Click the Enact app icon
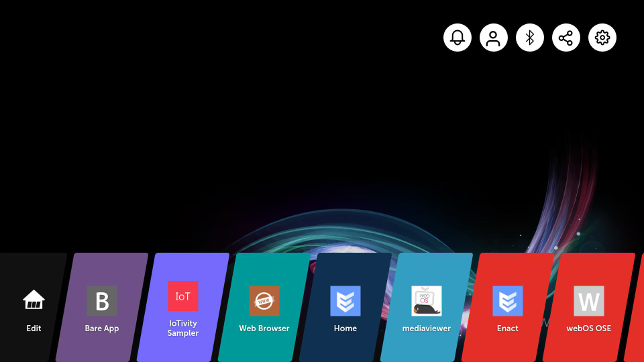 508,301
